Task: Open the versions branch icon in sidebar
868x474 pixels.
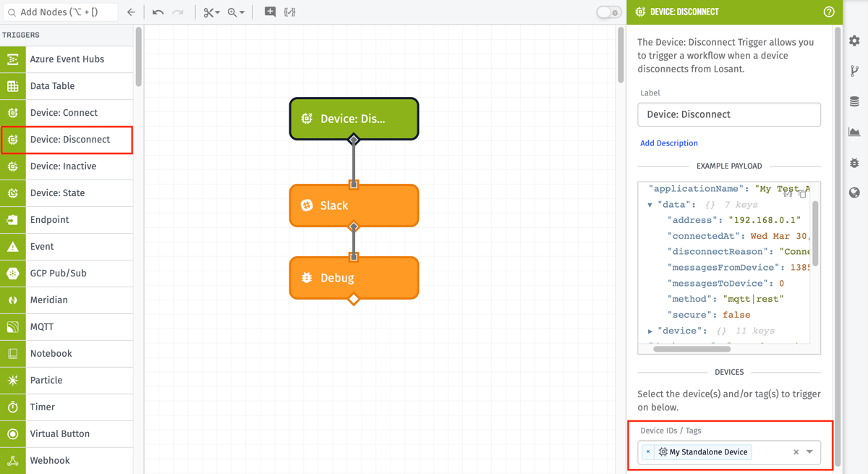Action: tap(854, 71)
